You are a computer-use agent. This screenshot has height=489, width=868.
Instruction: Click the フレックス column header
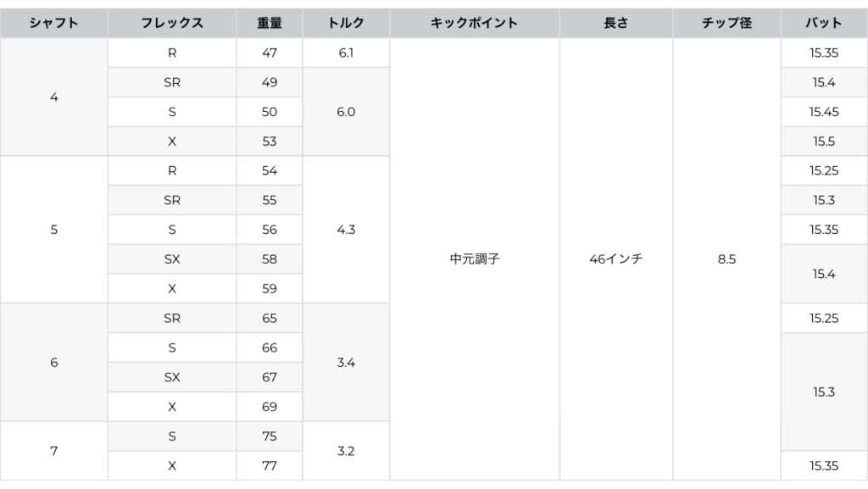(x=172, y=24)
